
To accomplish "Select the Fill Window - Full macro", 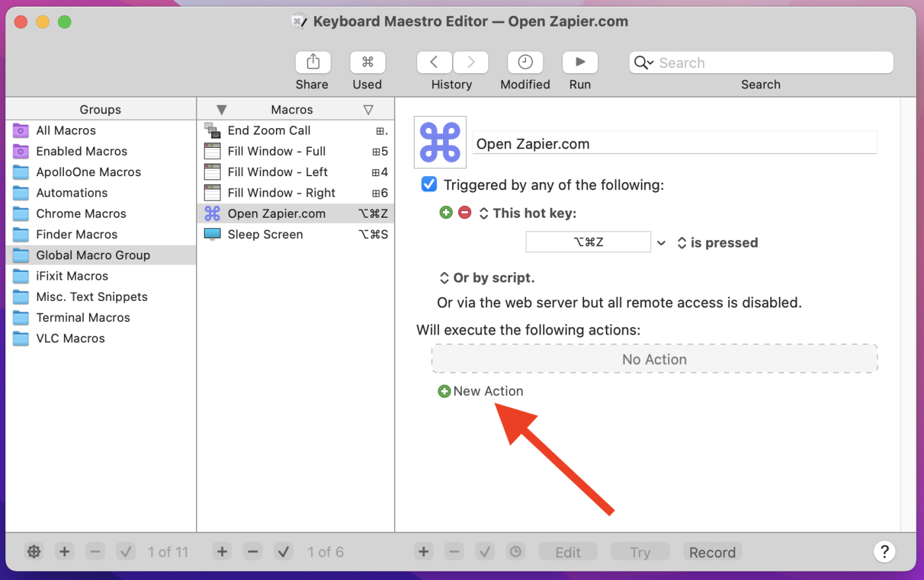I will pos(296,151).
